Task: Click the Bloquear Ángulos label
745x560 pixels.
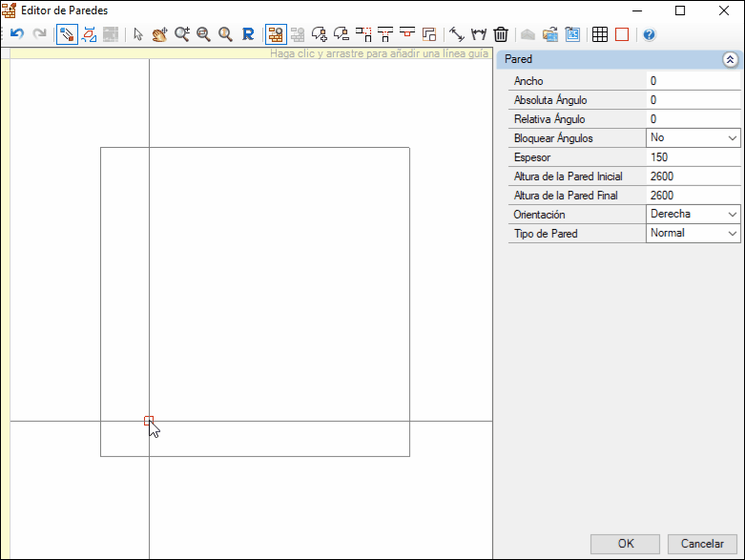Action: pos(553,137)
